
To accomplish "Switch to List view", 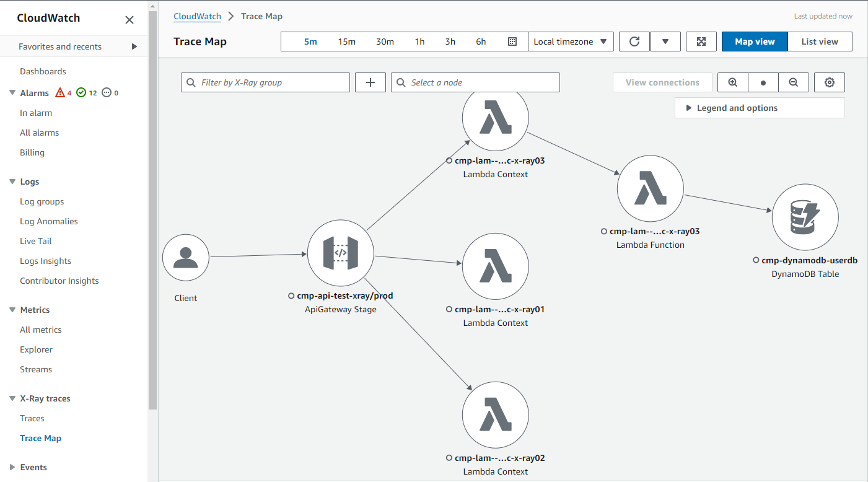I will pyautogui.click(x=820, y=42).
